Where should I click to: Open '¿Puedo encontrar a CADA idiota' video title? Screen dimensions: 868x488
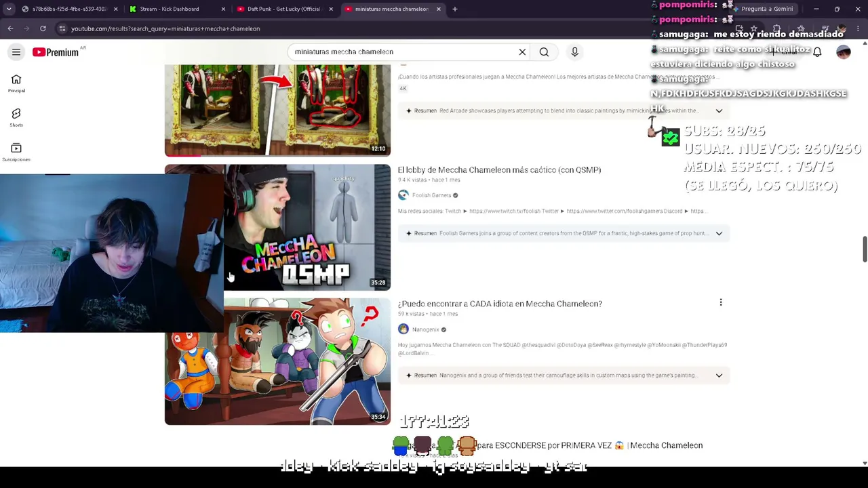[x=500, y=304]
